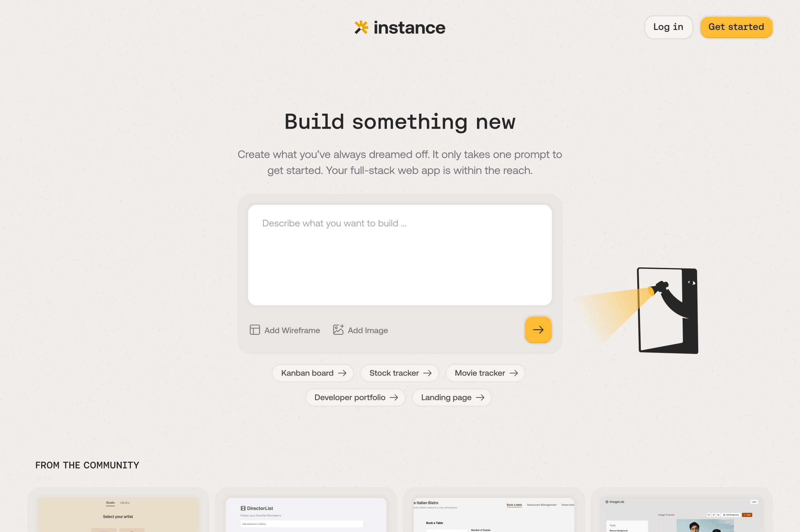Focus the 'Describe what you want to build' field
Viewport: 800px width, 532px height.
(400, 255)
